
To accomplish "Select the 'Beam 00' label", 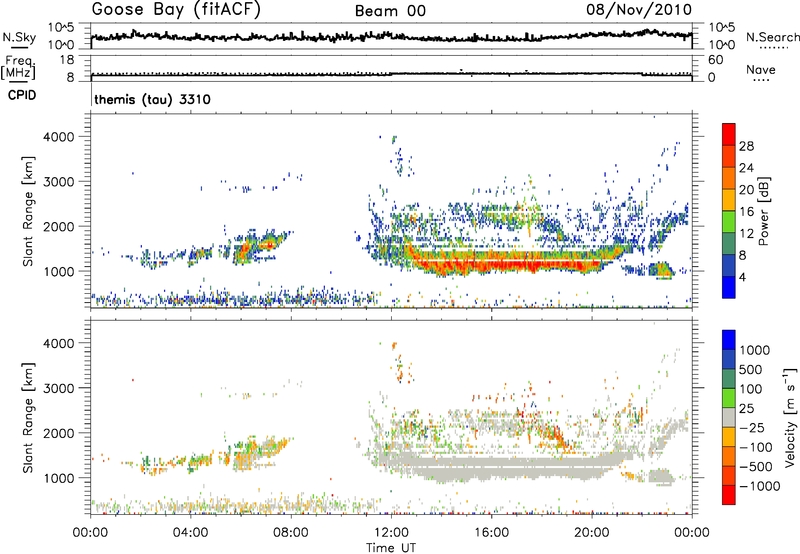I will pyautogui.click(x=390, y=11).
